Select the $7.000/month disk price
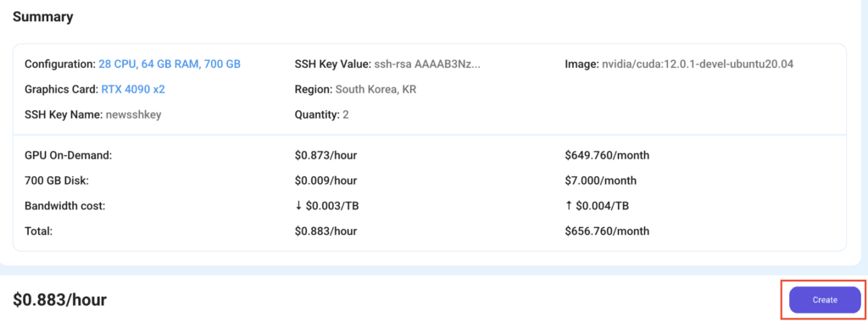The image size is (868, 328). (601, 181)
